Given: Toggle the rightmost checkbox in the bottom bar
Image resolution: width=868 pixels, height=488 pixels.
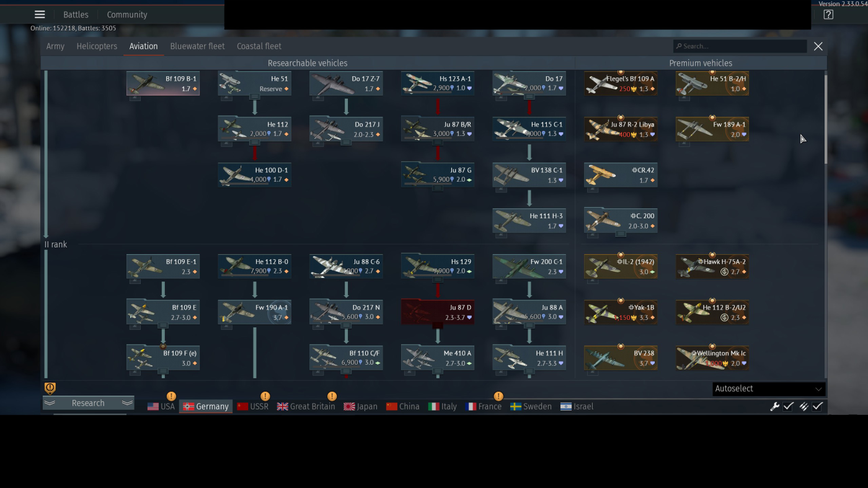Looking at the screenshot, I should click(818, 406).
